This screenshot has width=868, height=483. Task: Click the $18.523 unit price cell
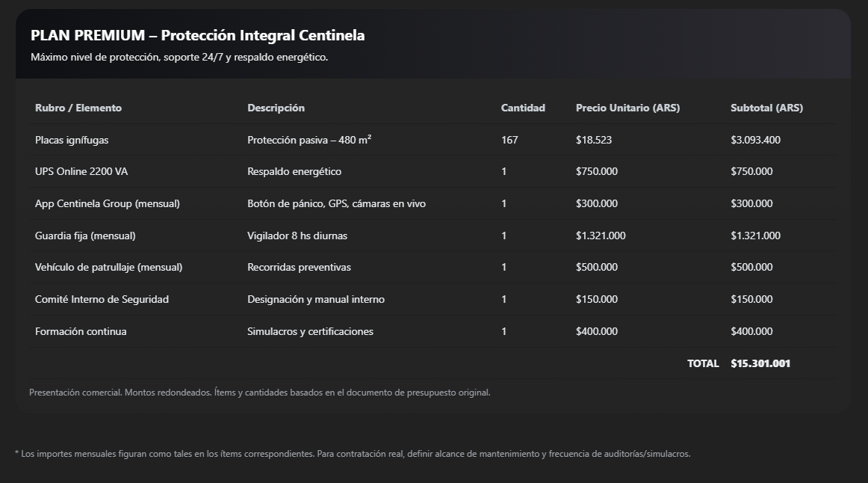tap(594, 140)
